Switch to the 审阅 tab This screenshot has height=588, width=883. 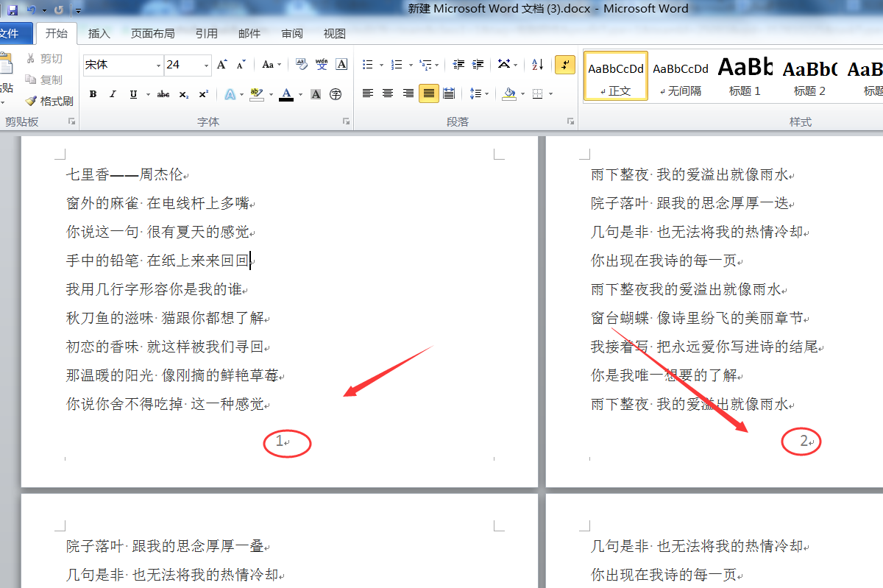click(x=292, y=33)
